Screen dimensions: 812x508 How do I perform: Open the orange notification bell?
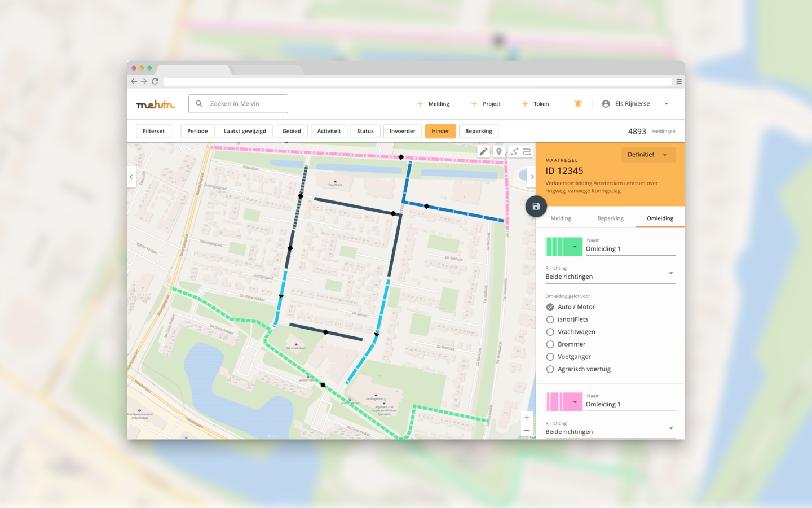pos(578,104)
